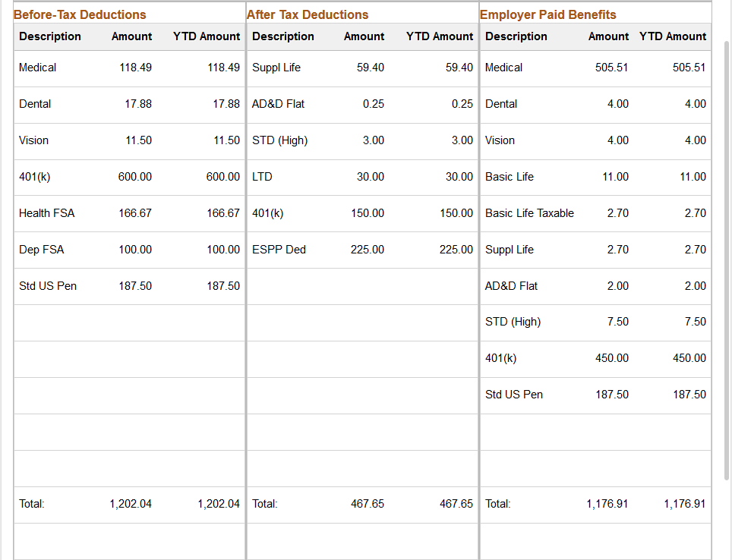This screenshot has width=732, height=560.
Task: Click YTD Amount header in After Tax table
Action: pos(440,36)
